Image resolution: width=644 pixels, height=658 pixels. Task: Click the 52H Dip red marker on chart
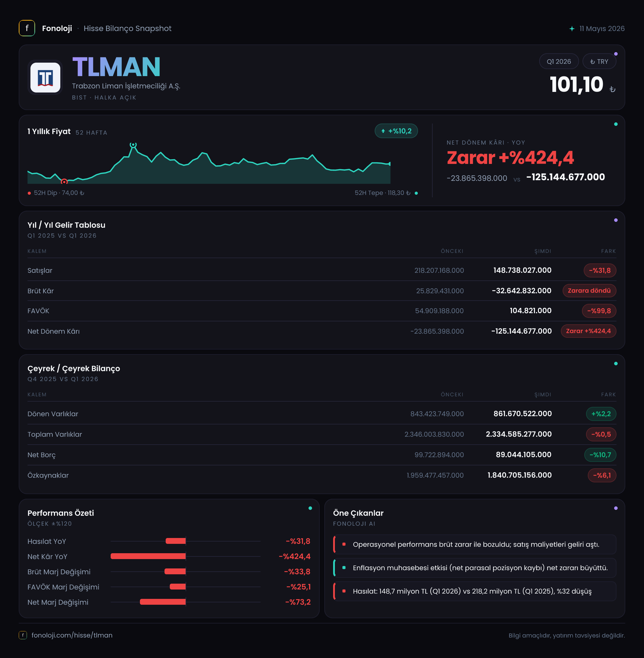64,182
